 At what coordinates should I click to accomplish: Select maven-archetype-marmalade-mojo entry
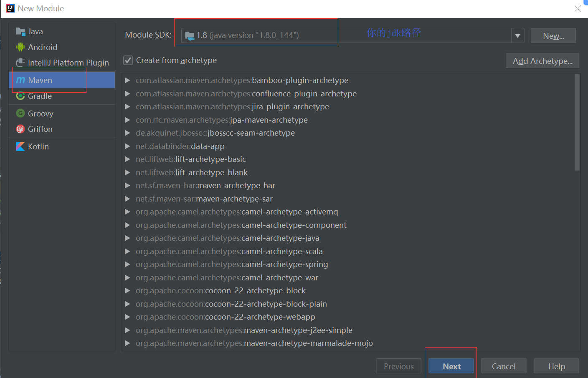coord(254,343)
